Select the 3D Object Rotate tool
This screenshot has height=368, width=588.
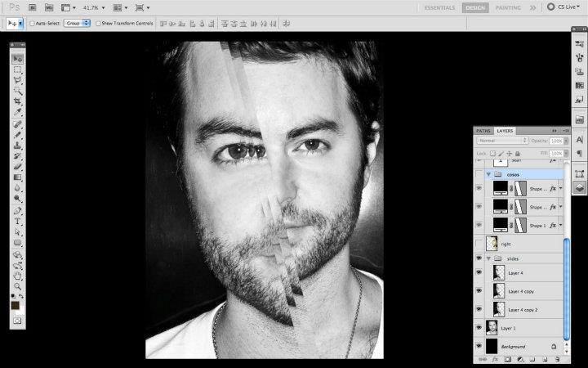point(17,255)
